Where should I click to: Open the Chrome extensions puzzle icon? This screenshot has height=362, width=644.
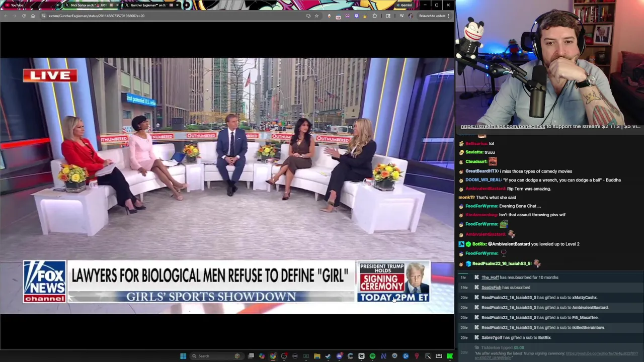375,16
